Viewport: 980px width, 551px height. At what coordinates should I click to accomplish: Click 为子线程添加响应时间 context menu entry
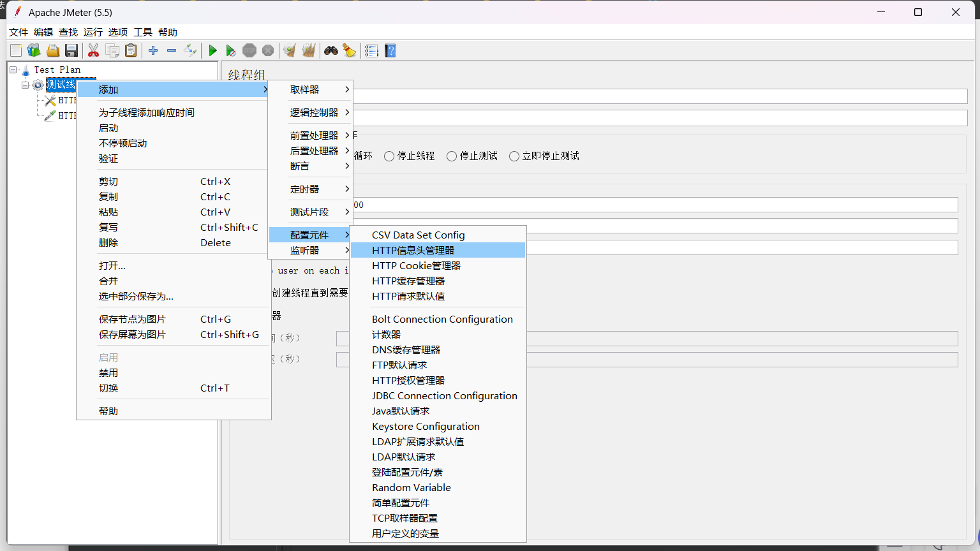[174, 113]
